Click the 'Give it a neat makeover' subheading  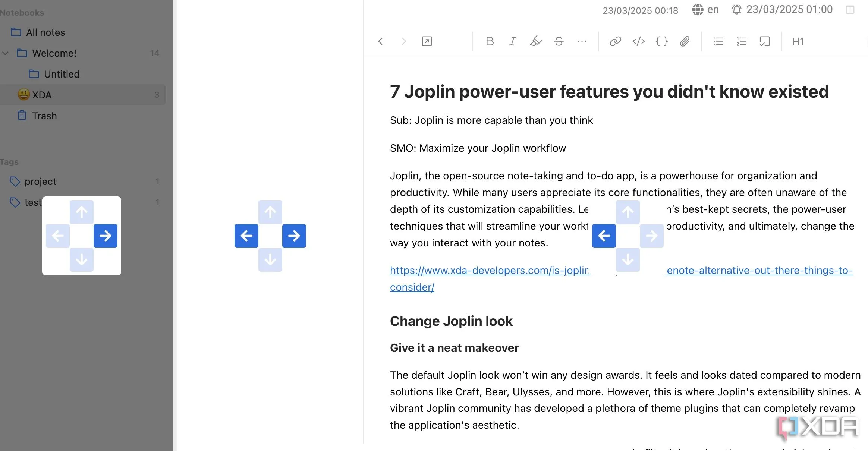click(454, 348)
